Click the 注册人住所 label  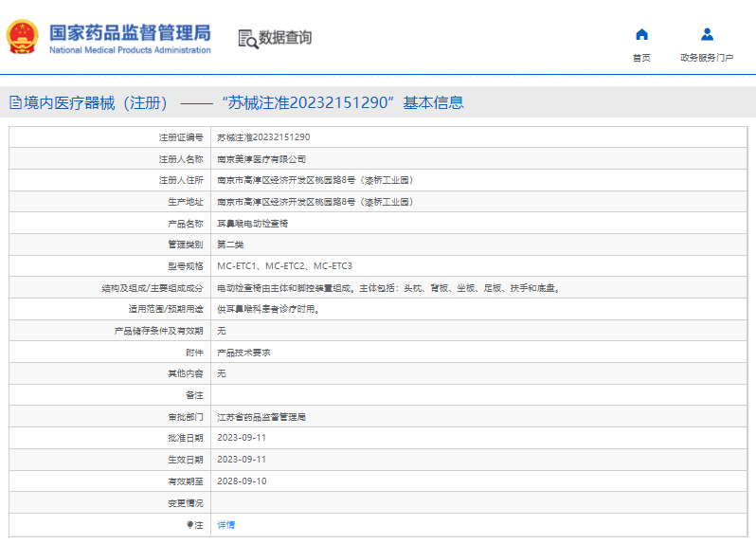[x=181, y=180]
